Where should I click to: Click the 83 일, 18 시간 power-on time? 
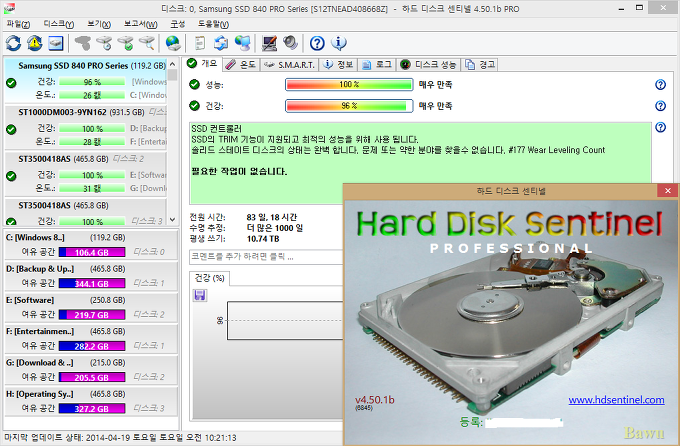tap(271, 217)
